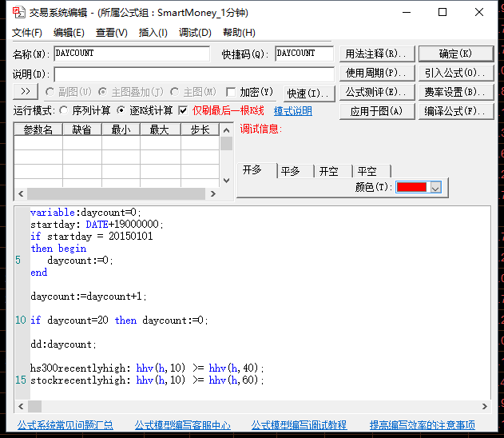Screen dimensions: 504x438
Task: Click parameter table scroll down arrow
Action: coord(226,181)
